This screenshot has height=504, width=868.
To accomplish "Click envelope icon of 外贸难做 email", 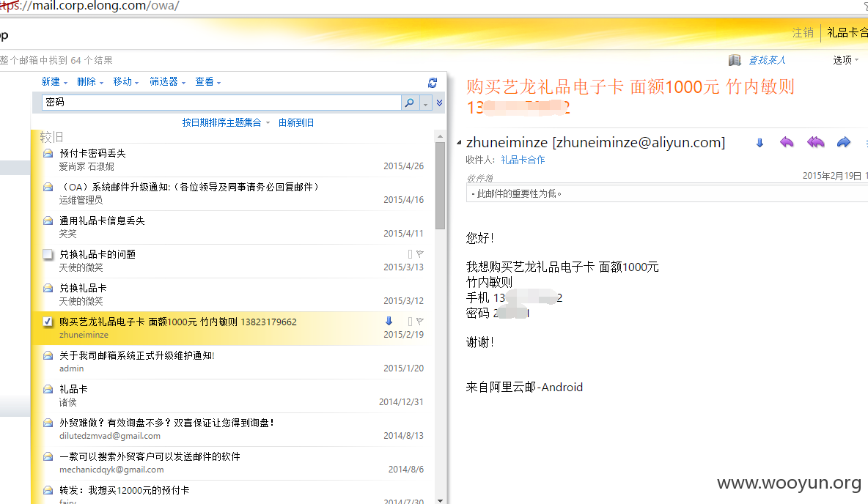I will tap(48, 423).
